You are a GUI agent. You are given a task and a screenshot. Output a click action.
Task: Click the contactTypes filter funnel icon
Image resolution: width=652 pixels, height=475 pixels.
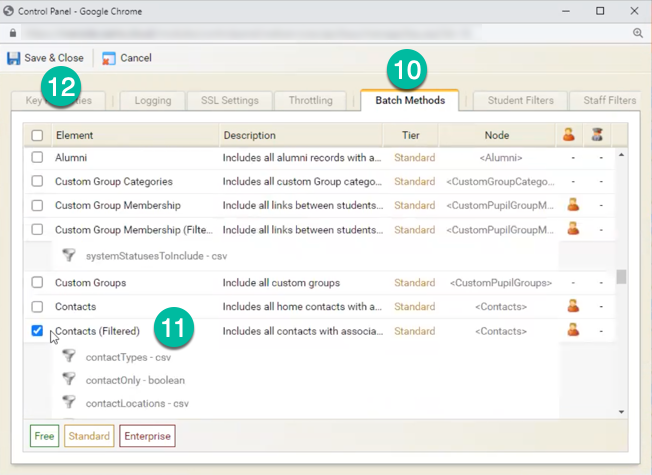tap(69, 356)
